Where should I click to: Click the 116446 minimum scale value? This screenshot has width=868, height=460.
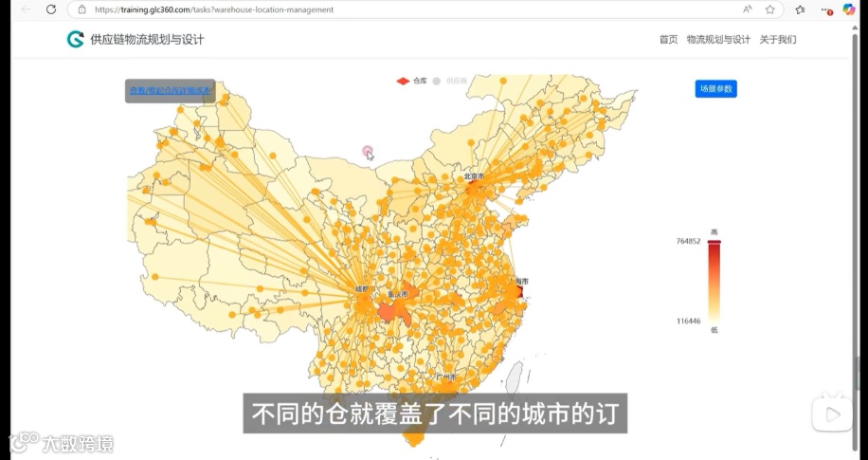pos(688,321)
